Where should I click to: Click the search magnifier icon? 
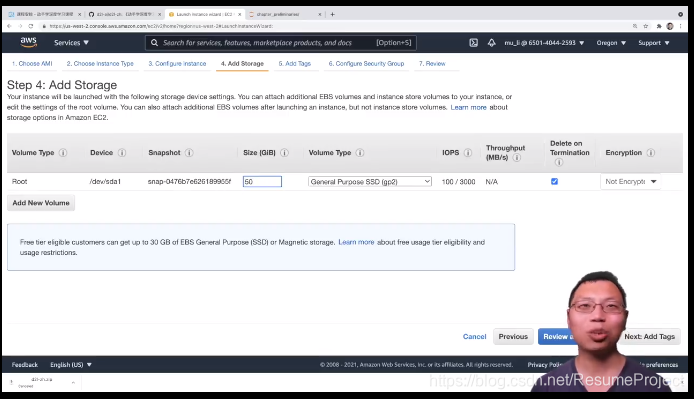[x=154, y=43]
